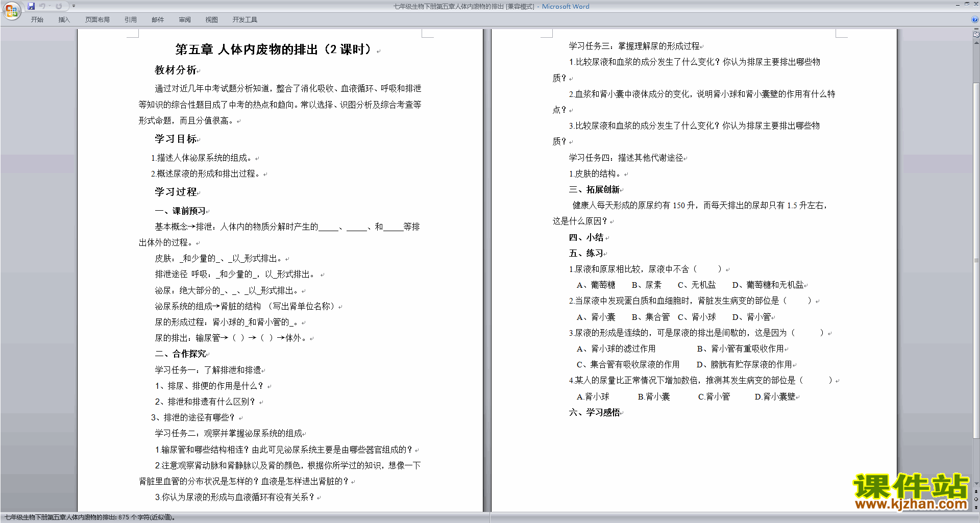Screen dimensions: 980x523
Task: Click the Redo icon in Quick Access Toolbar
Action: (59, 6)
